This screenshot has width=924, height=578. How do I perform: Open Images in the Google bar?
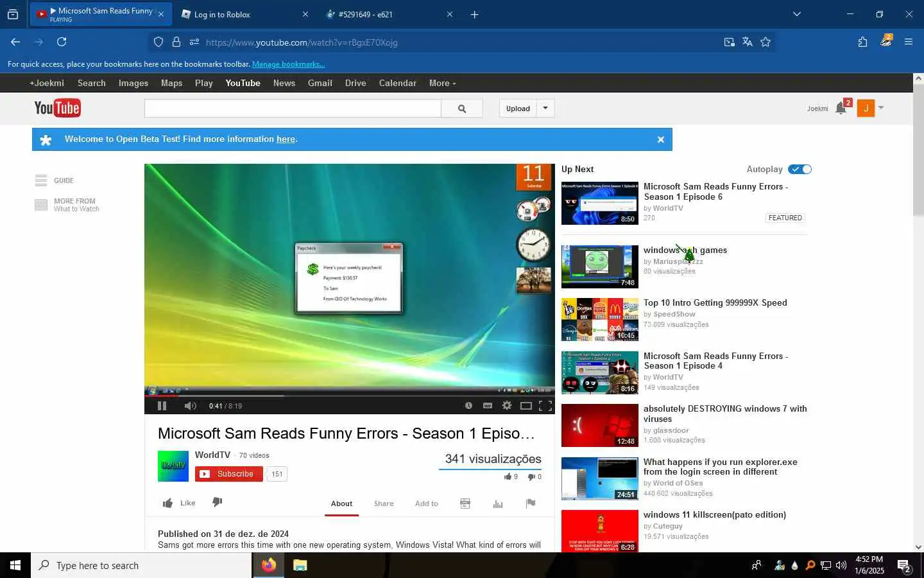[133, 83]
